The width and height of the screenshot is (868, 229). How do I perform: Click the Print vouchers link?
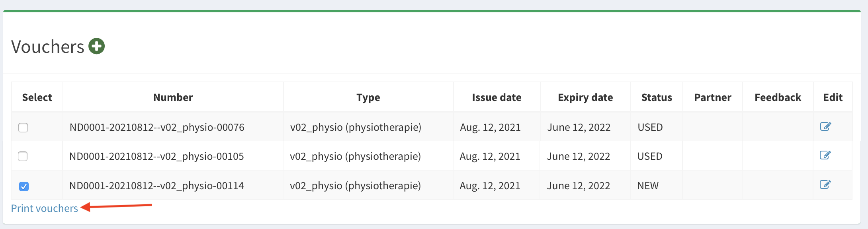45,208
